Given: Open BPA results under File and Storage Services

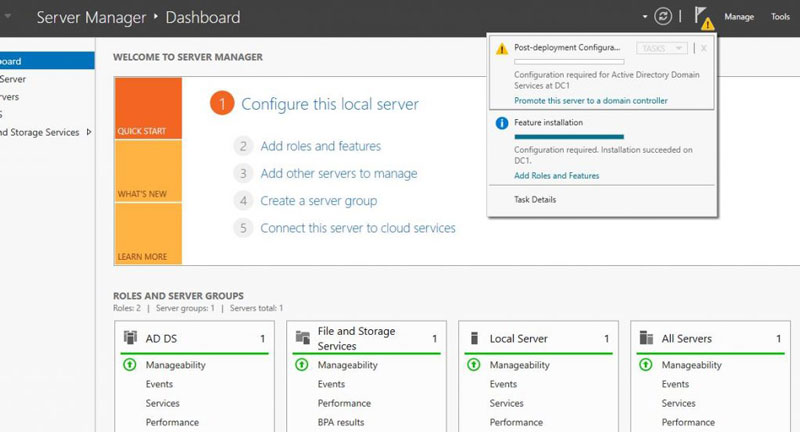Looking at the screenshot, I should 341,422.
